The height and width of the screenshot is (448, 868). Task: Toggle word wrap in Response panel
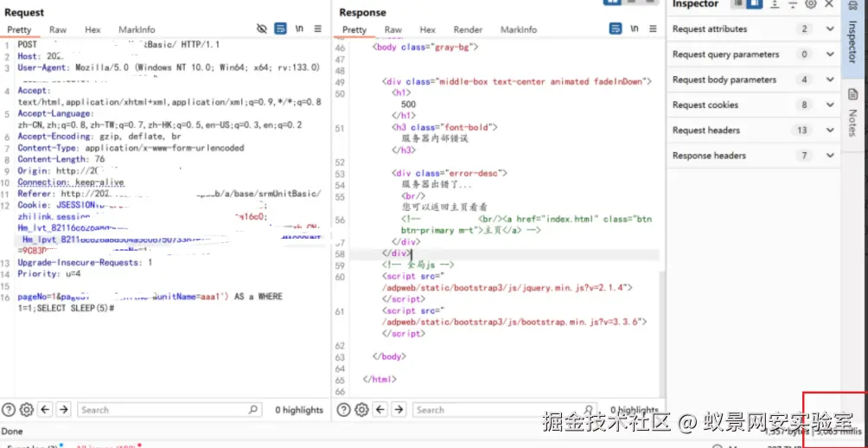(x=616, y=29)
